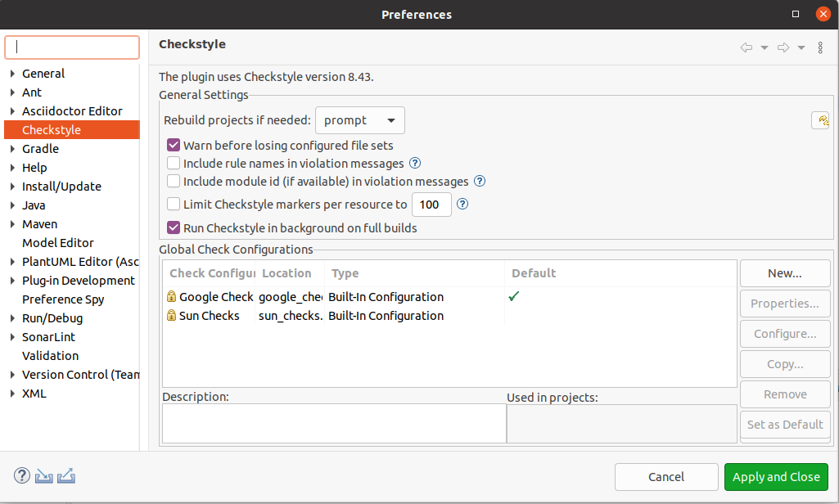The image size is (839, 504).
Task: Expand the Gradle tree node
Action: [x=12, y=149]
